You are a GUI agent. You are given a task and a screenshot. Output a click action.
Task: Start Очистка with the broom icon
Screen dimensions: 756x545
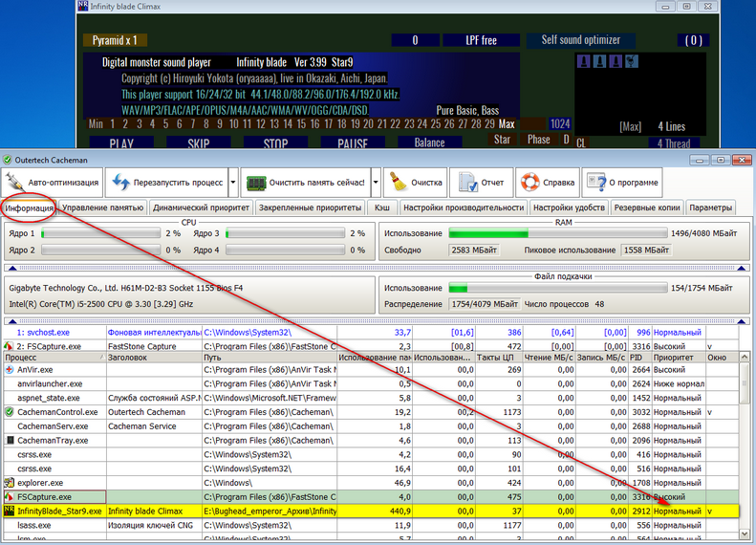pyautogui.click(x=416, y=183)
